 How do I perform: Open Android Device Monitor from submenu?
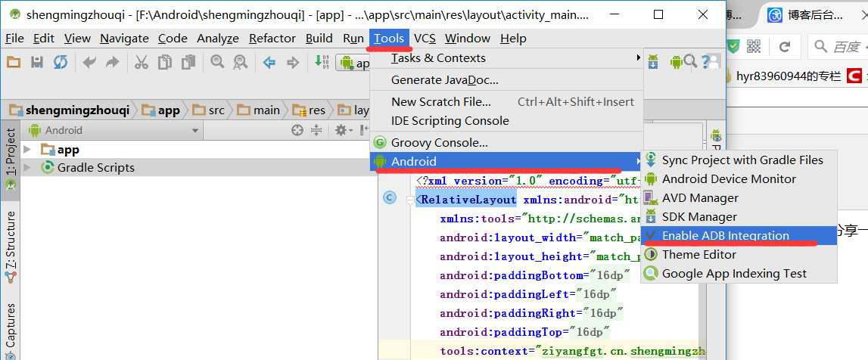click(739, 179)
